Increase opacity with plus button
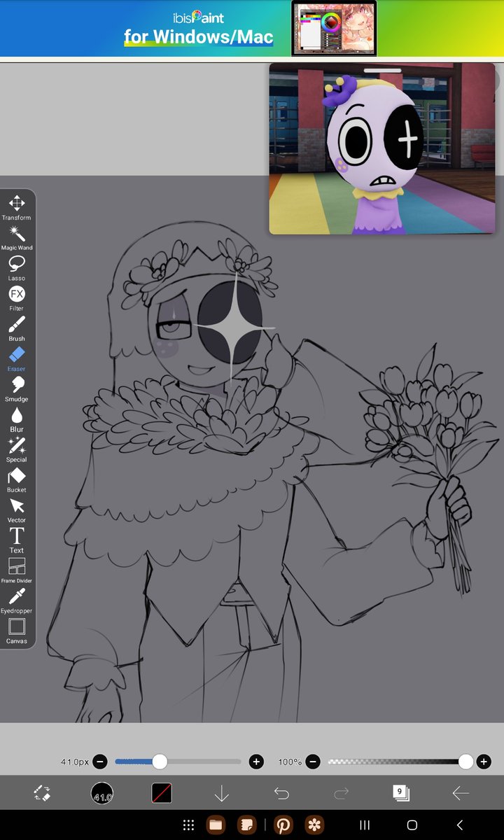504x840 pixels. (x=484, y=762)
